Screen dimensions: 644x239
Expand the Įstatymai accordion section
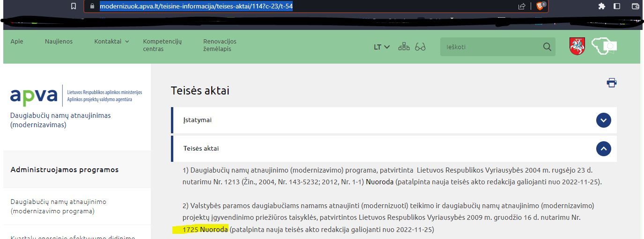[603, 120]
